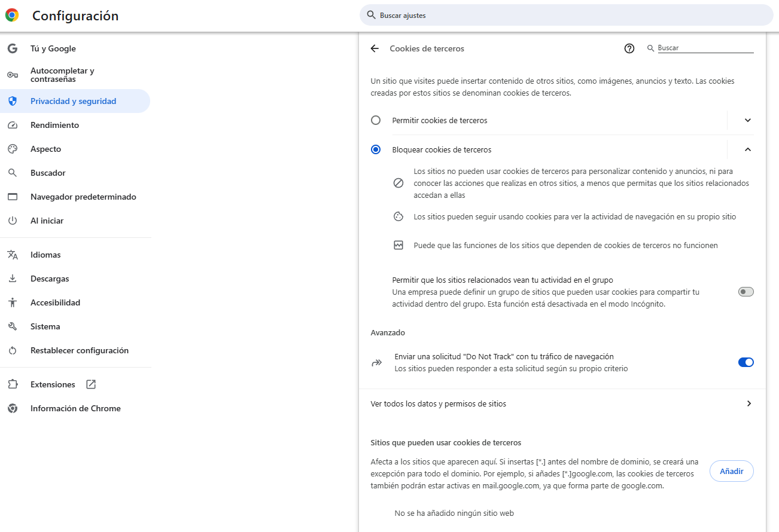
Task: Open Información de Chrome
Action: 75,408
